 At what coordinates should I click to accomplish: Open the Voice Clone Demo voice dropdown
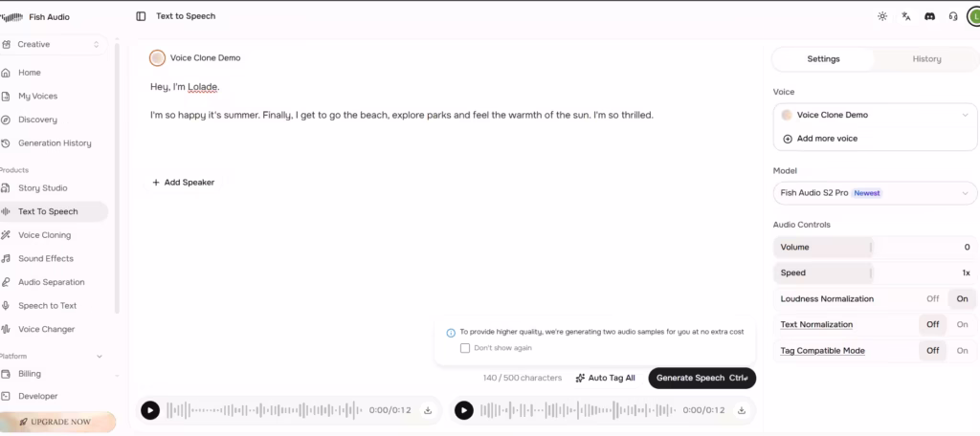coord(875,115)
